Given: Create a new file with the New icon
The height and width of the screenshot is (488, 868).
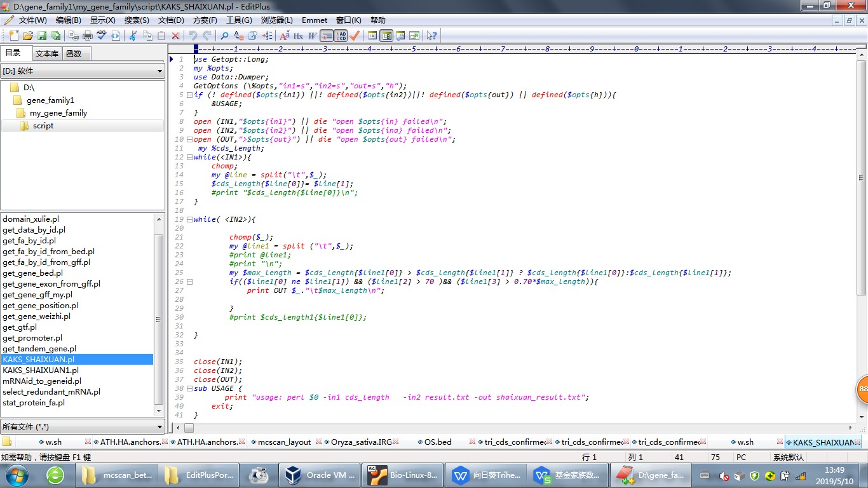Looking at the screenshot, I should click(x=14, y=36).
